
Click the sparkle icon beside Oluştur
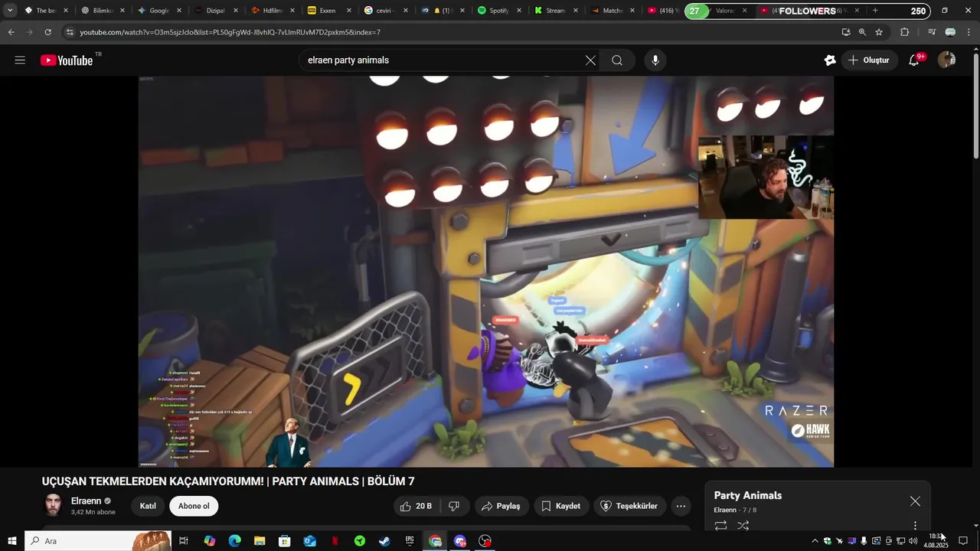pos(830,60)
